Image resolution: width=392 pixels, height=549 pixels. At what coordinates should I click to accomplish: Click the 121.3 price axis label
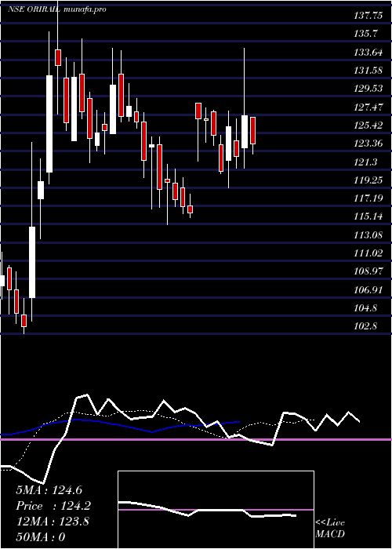tap(366, 162)
